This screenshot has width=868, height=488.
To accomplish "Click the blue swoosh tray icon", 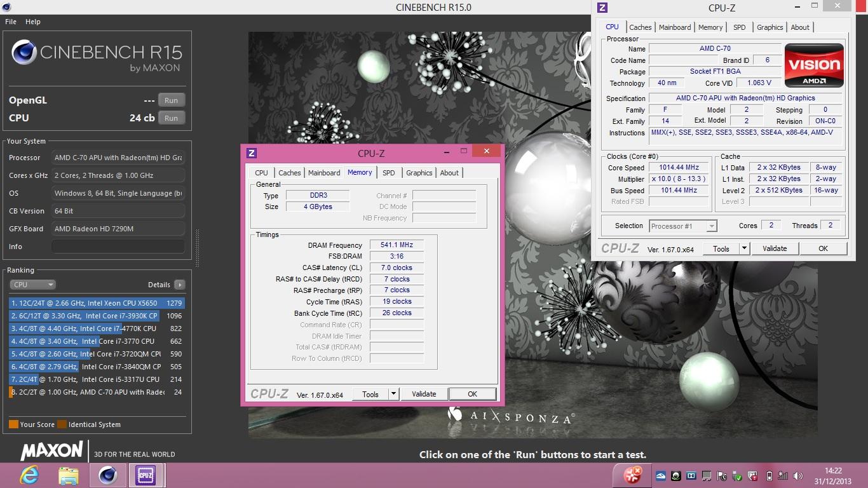I will point(661,476).
